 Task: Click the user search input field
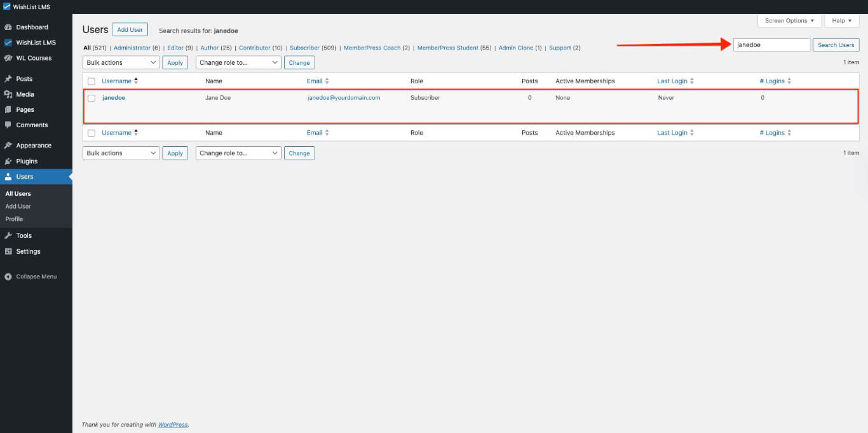click(771, 45)
